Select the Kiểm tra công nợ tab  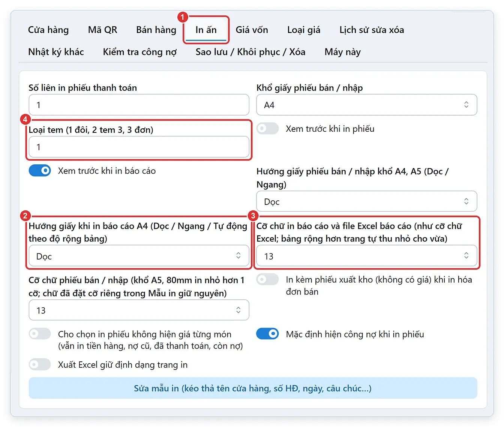coord(139,52)
